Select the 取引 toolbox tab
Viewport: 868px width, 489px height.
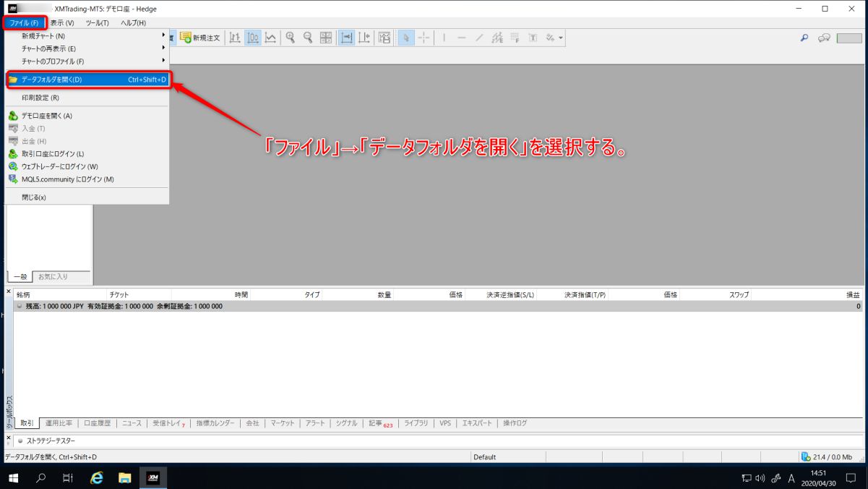[x=27, y=423]
